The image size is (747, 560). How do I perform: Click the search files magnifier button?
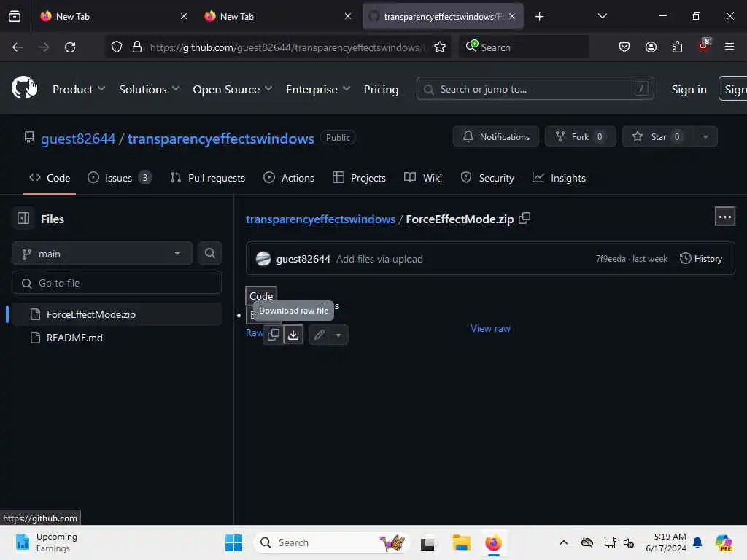coord(209,253)
